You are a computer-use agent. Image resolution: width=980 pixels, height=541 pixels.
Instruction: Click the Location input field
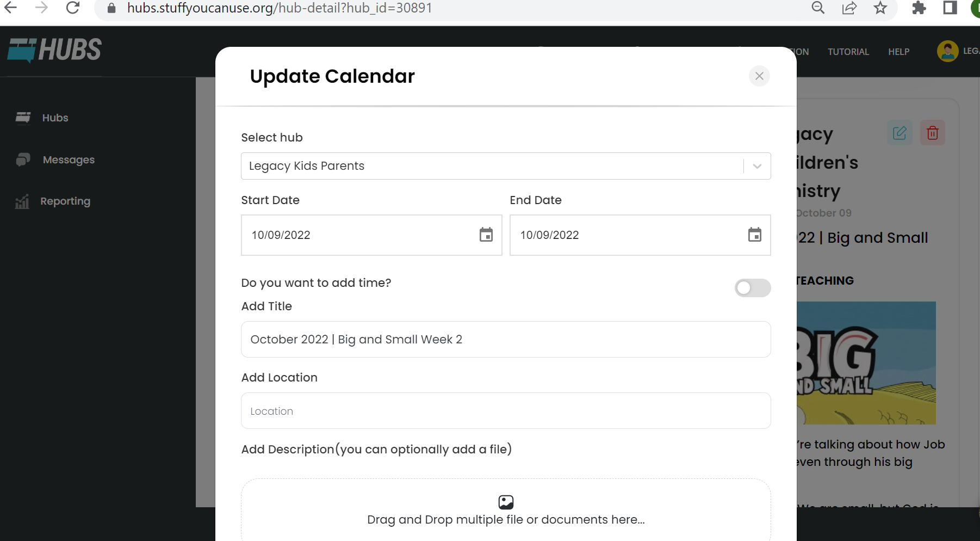[506, 411]
